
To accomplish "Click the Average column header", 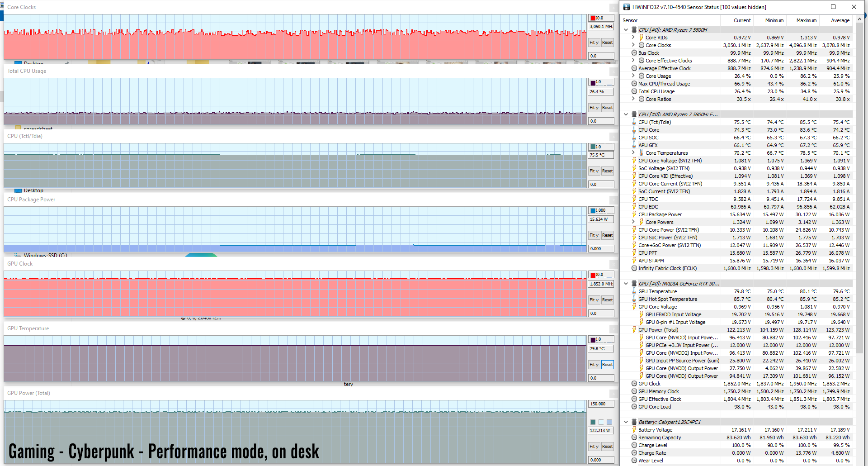I will point(840,20).
